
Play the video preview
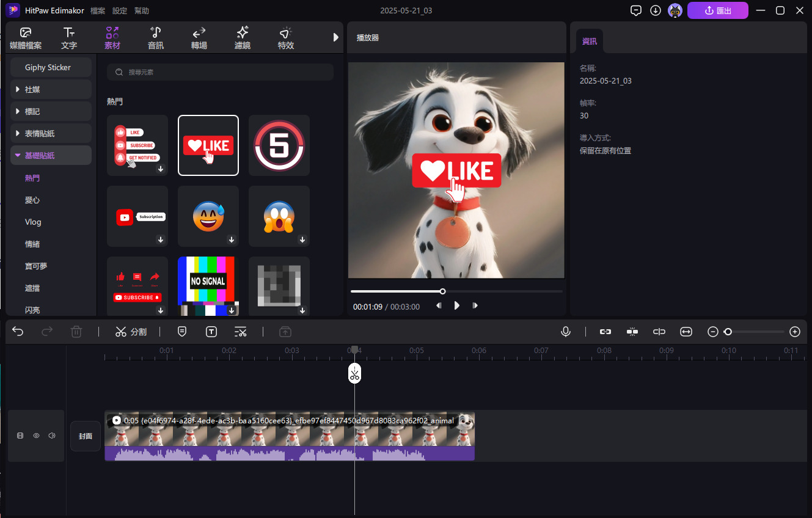click(x=457, y=305)
